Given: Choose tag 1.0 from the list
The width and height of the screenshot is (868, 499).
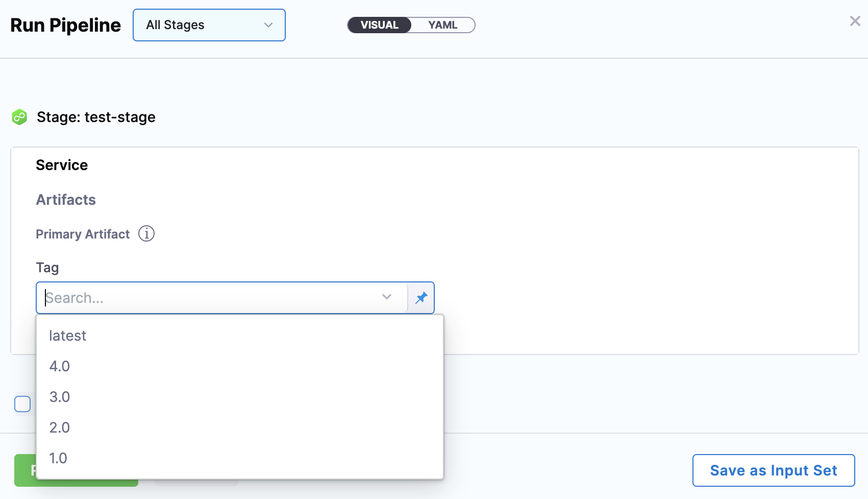Looking at the screenshot, I should [58, 458].
